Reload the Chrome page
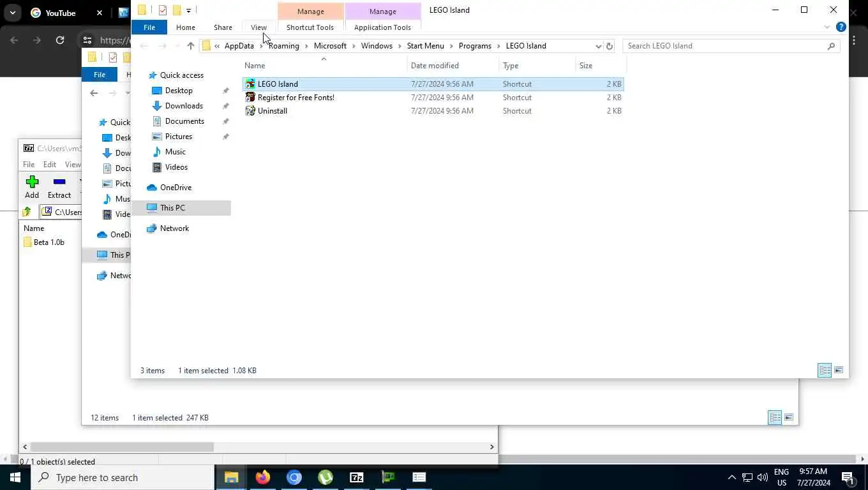The width and height of the screenshot is (868, 490). tap(60, 40)
